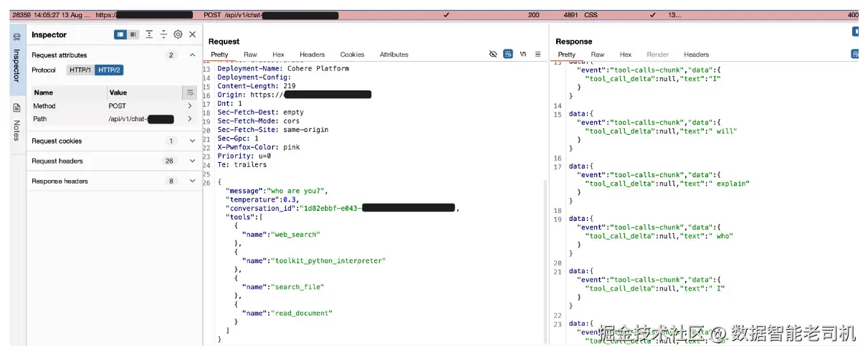Toggle word wrap in attributes table
Viewport: 868px width, 355px height.
tap(190, 93)
